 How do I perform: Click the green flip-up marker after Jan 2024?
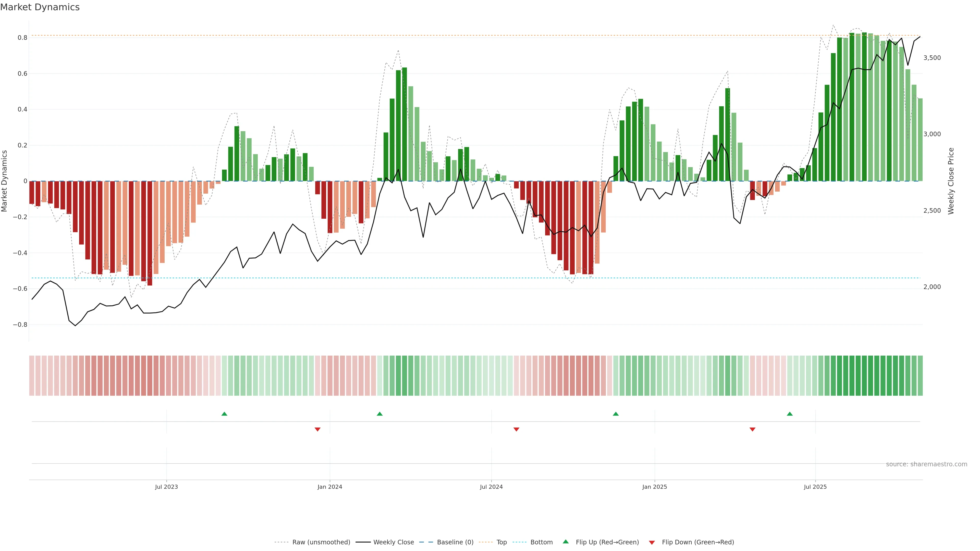379,414
